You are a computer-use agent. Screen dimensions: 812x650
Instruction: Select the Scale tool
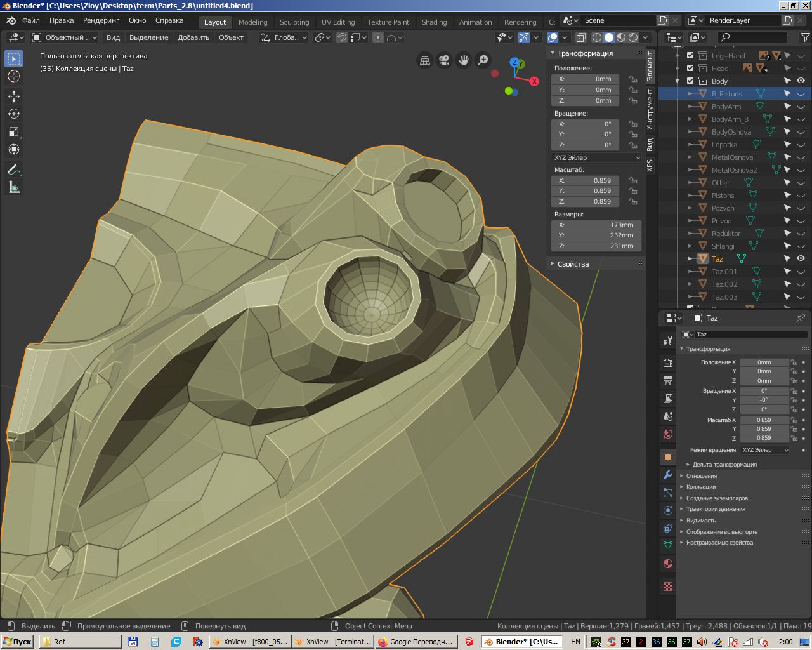click(x=14, y=132)
